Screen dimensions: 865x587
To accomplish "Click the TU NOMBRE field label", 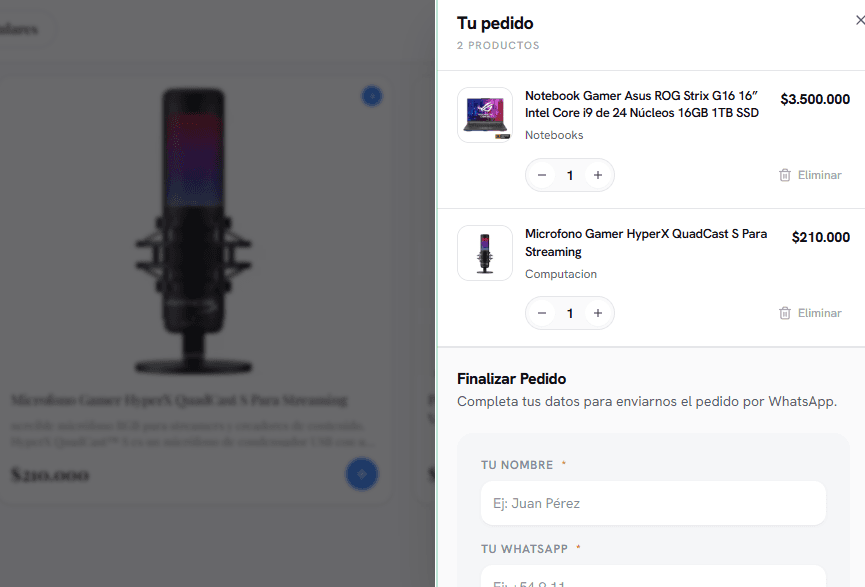I will pos(517,465).
